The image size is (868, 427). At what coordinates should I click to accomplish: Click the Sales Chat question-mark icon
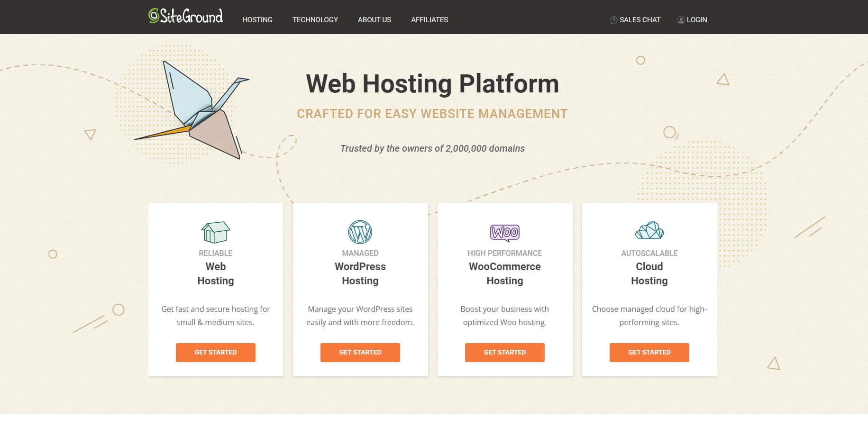(x=613, y=20)
